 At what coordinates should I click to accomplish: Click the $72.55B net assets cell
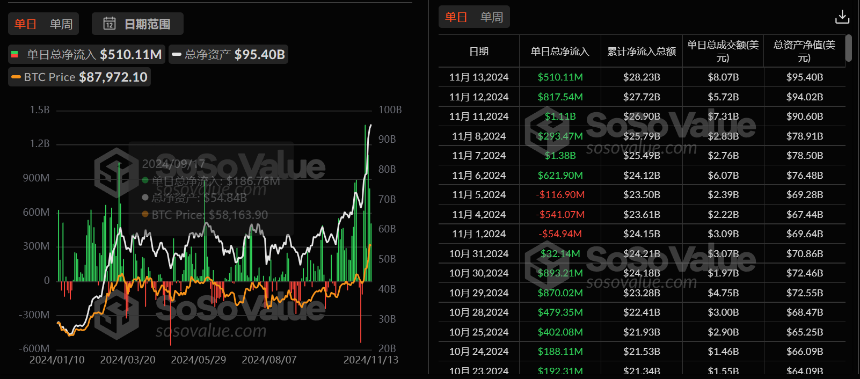coord(805,292)
